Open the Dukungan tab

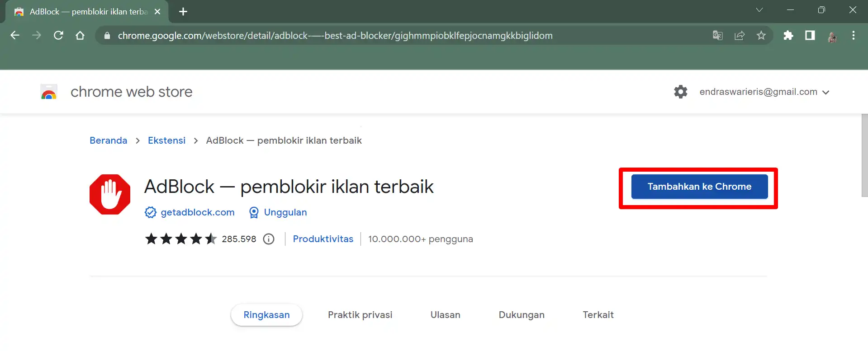click(522, 315)
